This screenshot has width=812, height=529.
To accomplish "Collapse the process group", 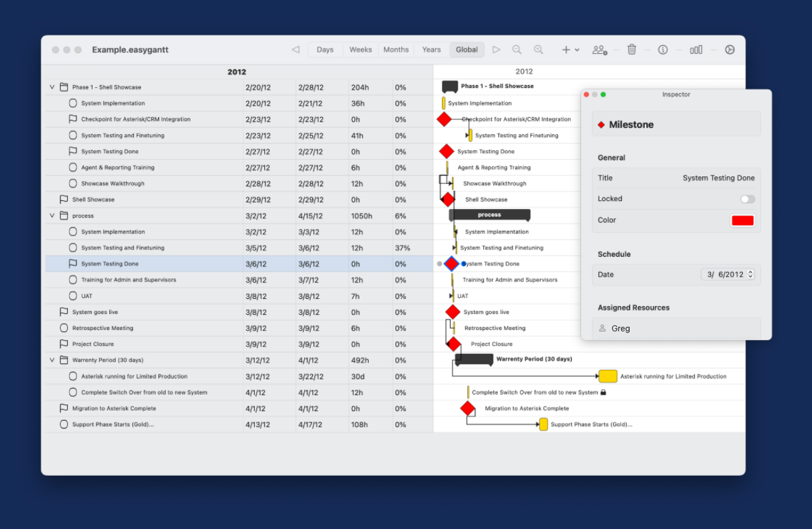I will pos(52,216).
